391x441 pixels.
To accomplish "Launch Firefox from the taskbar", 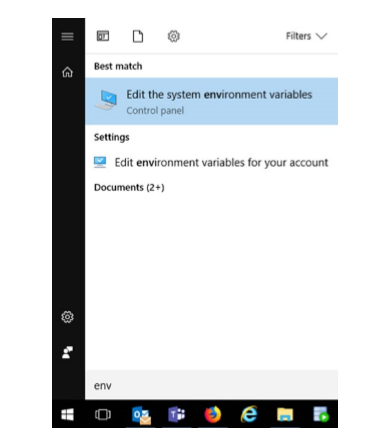I will pos(213,414).
